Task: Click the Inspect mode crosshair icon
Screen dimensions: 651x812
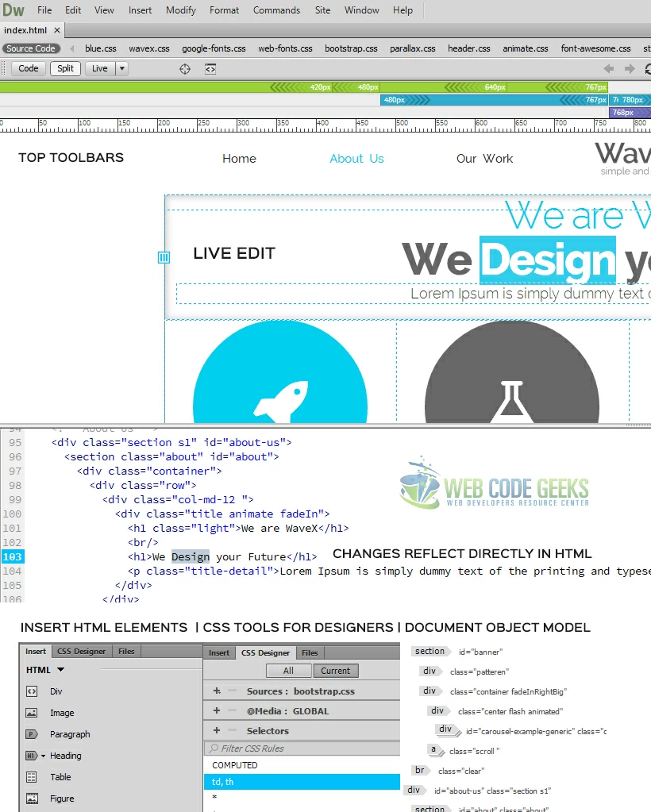Action: click(x=185, y=69)
